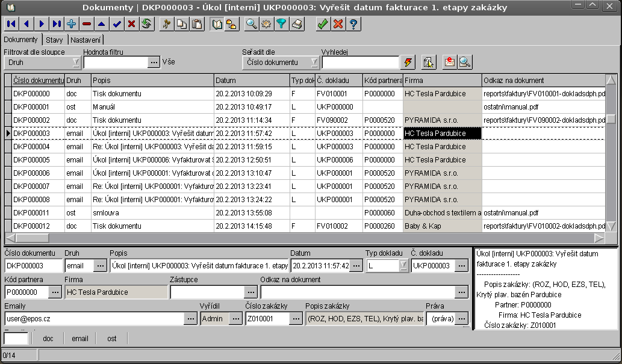Click the email envelope icon

[x=449, y=62]
